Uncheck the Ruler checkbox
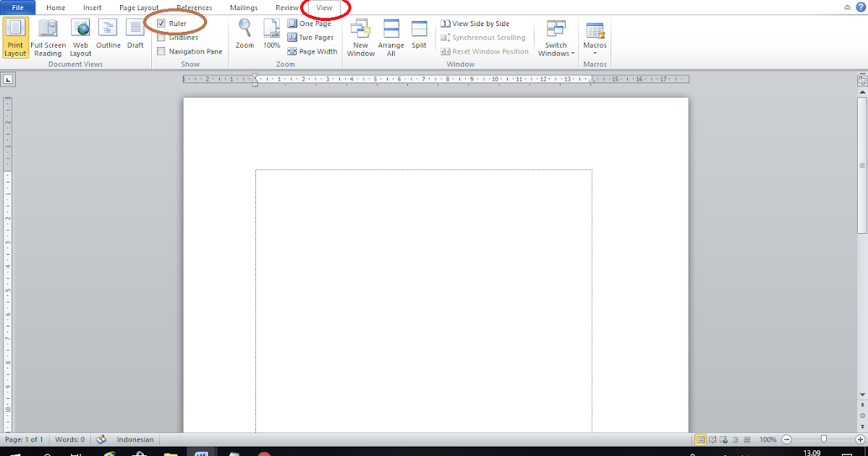Viewport: 868px width, 456px height. [x=162, y=22]
